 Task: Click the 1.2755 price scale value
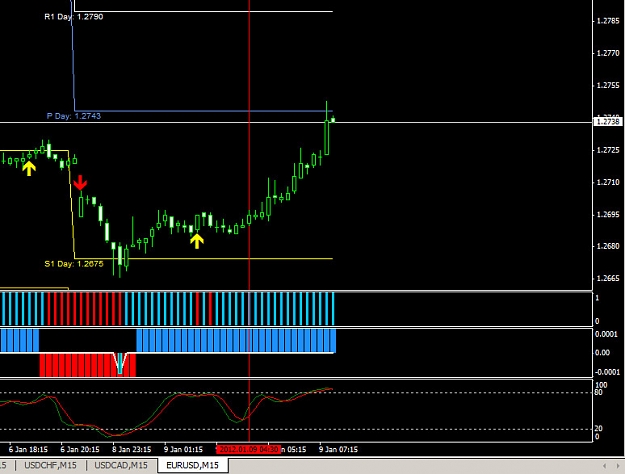click(608, 85)
